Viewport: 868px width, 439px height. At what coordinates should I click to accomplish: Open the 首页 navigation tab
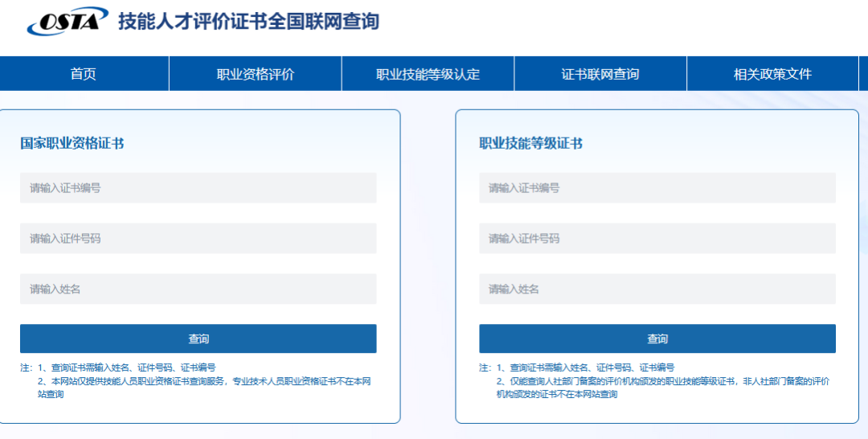[x=84, y=74]
